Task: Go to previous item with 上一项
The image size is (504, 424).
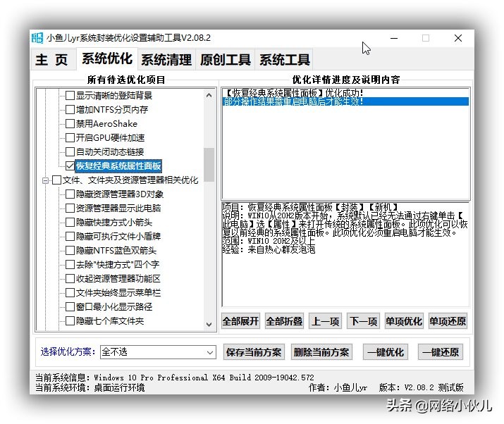Action: pos(326,321)
